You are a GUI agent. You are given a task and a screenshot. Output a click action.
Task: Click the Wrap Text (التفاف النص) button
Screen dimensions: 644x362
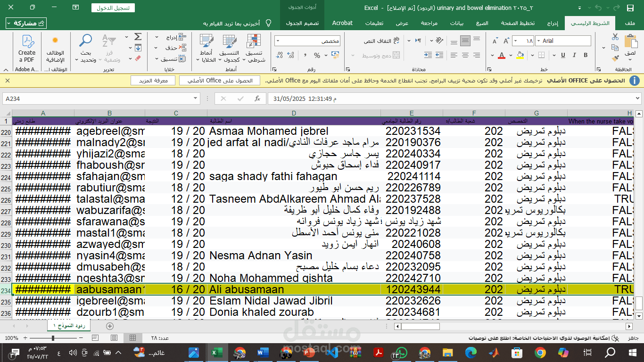click(x=382, y=41)
